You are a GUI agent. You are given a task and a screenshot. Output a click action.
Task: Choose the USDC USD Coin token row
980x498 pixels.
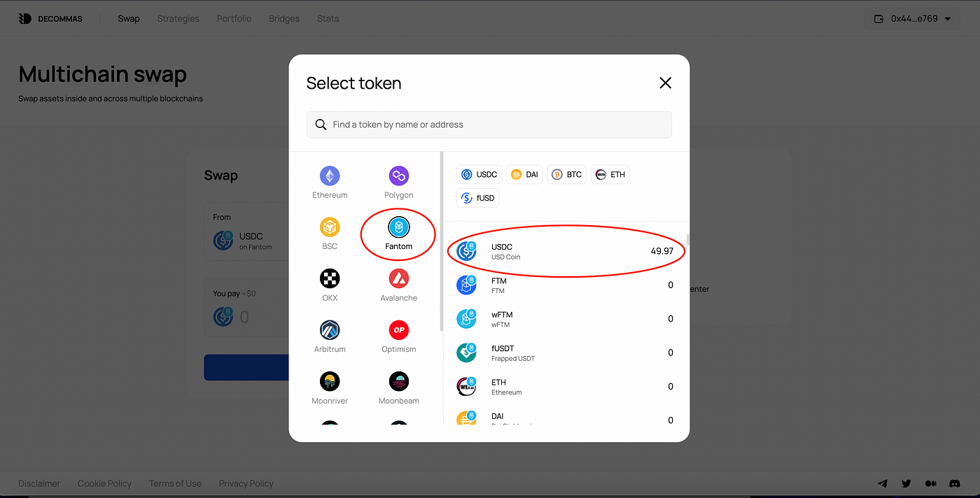(566, 251)
